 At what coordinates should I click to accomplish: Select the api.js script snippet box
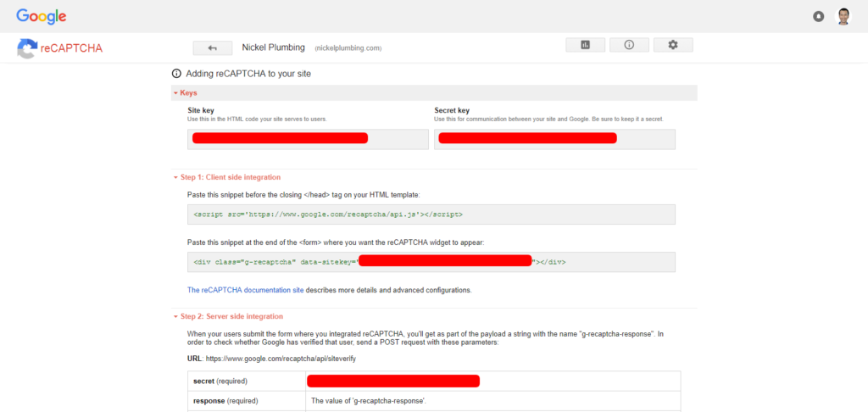coord(431,214)
